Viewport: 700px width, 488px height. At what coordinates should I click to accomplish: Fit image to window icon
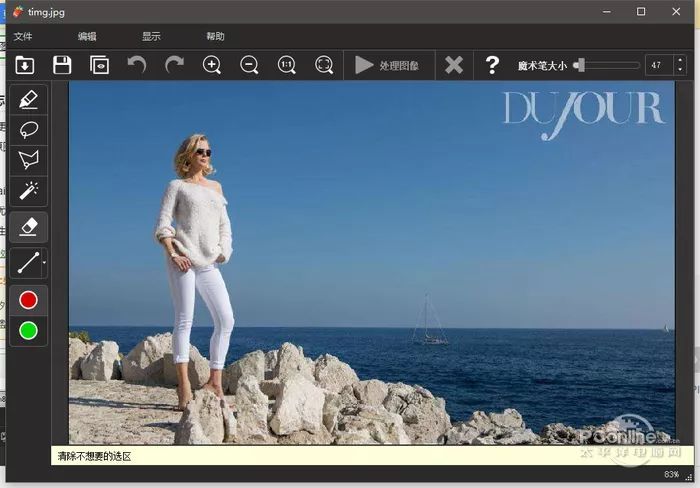tap(324, 65)
